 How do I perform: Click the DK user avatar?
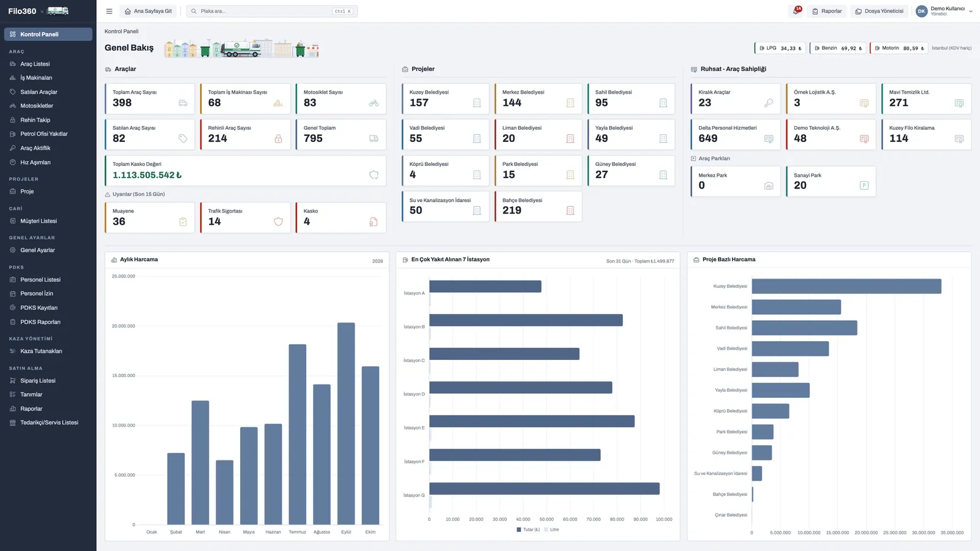point(921,11)
